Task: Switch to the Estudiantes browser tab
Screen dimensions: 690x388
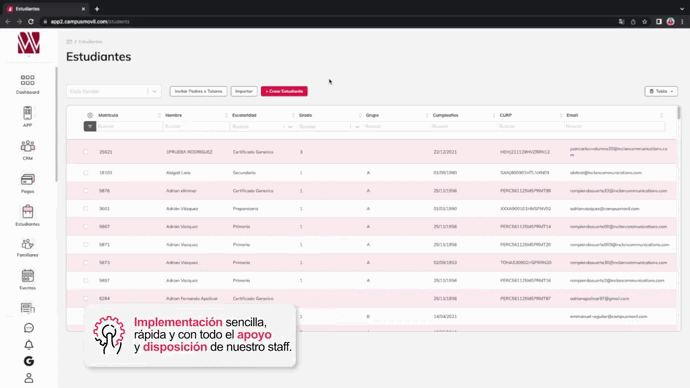Action: (x=45, y=9)
